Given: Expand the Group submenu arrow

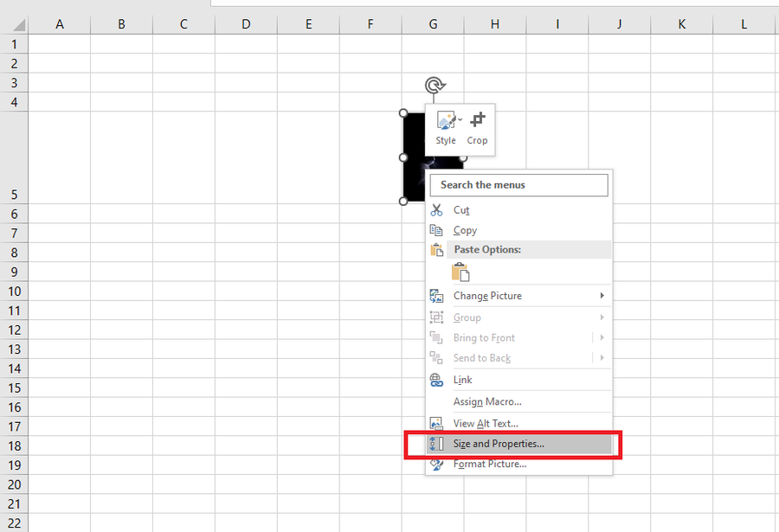Looking at the screenshot, I should point(602,317).
